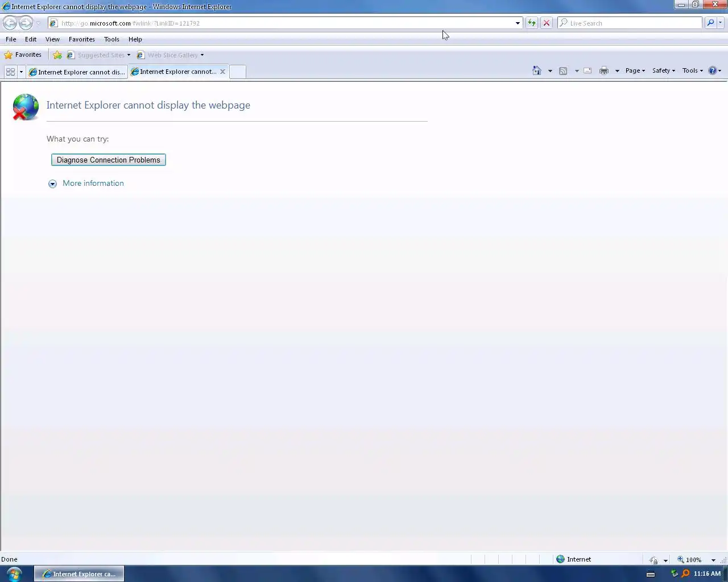The width and height of the screenshot is (728, 582).
Task: Click the 'Done' status bar text
Action: [9, 559]
